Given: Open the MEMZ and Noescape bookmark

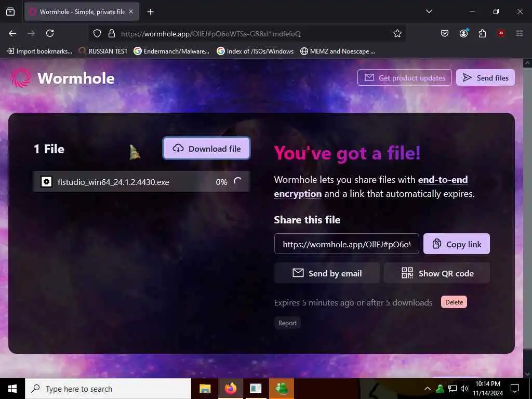Looking at the screenshot, I should pyautogui.click(x=338, y=51).
